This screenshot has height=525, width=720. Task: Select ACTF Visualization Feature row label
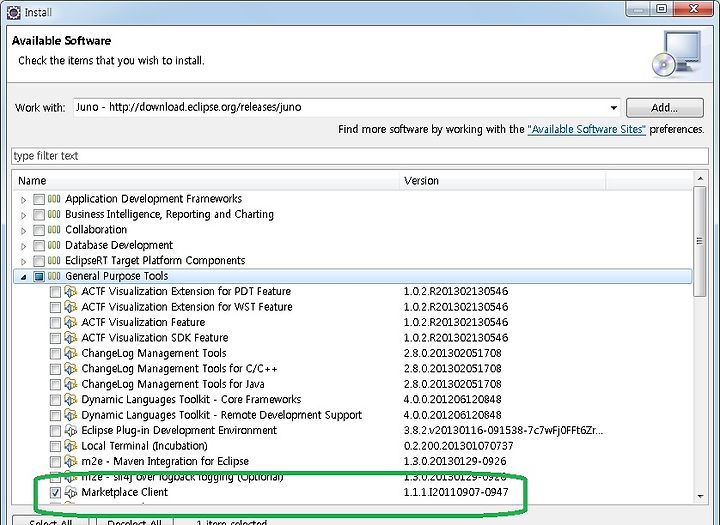143,322
